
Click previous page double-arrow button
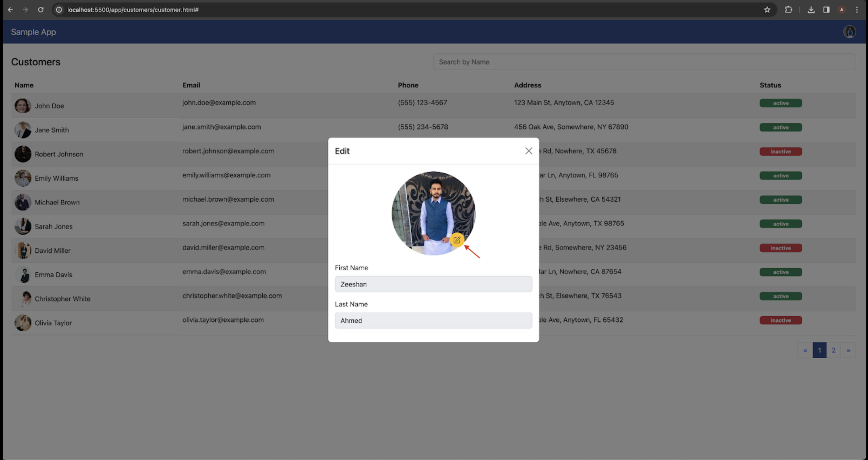[x=805, y=350]
